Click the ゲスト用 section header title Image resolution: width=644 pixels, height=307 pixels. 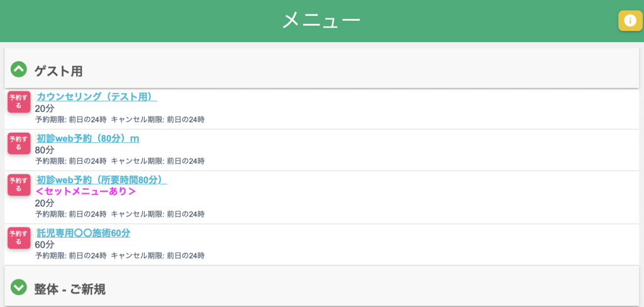click(58, 71)
